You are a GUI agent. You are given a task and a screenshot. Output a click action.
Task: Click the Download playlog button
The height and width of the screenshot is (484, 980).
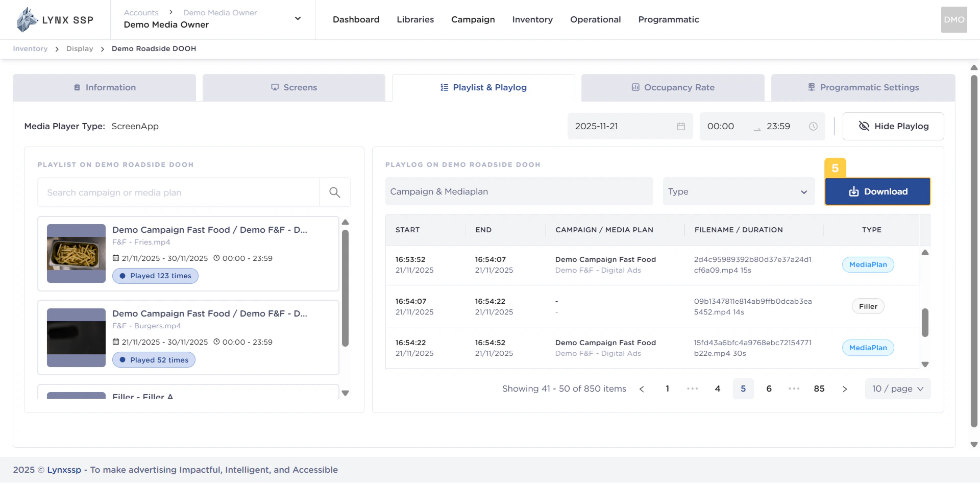(x=877, y=191)
